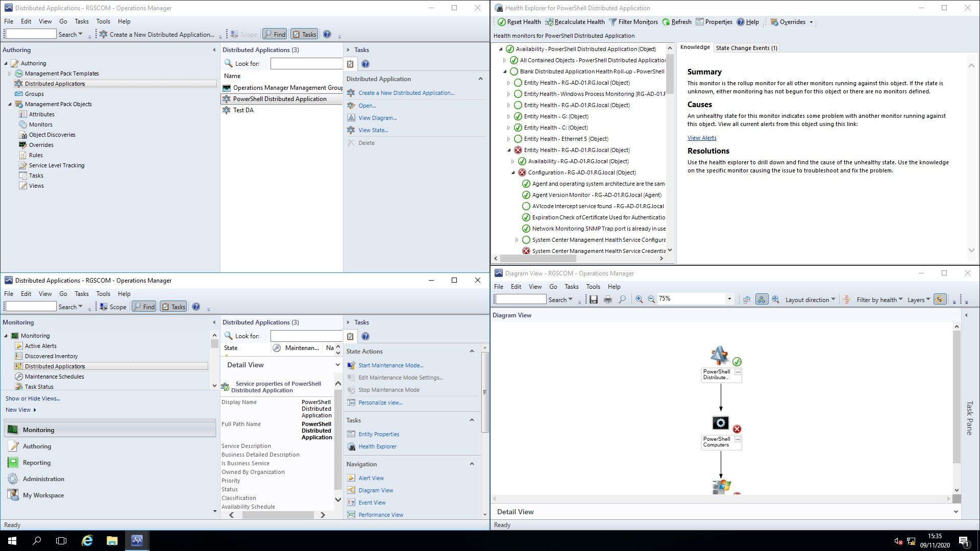
Task: Click the Health Explorer tree horizontal scrollbar
Action: tap(537, 259)
